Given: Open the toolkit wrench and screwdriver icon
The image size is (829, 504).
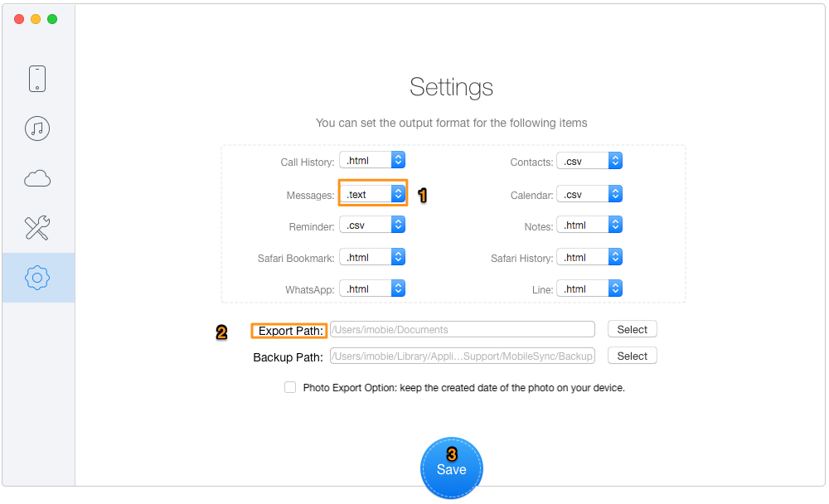Looking at the screenshot, I should coord(37,228).
